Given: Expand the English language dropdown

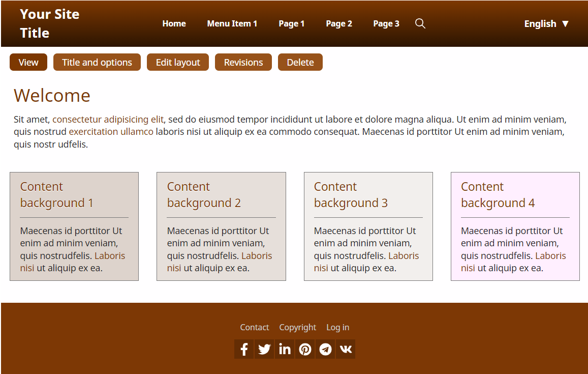Looking at the screenshot, I should [546, 23].
